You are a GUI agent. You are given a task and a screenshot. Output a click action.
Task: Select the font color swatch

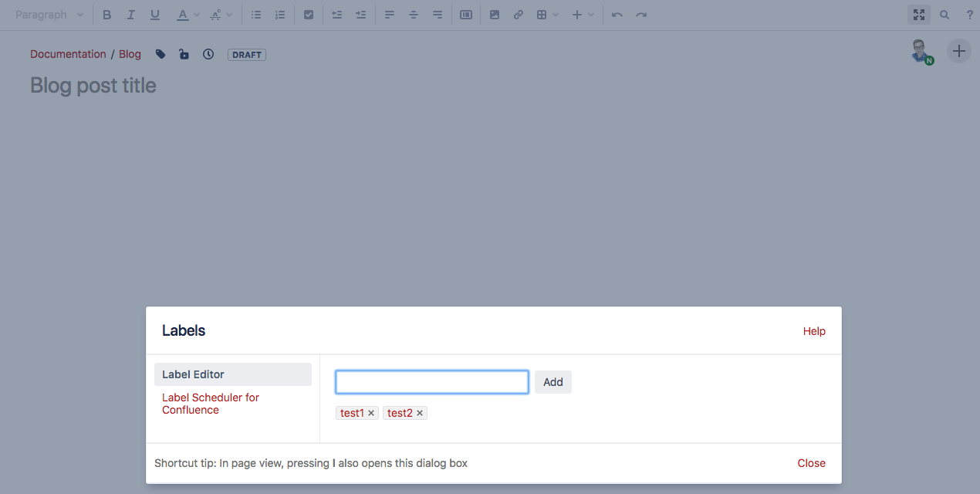coord(183,14)
